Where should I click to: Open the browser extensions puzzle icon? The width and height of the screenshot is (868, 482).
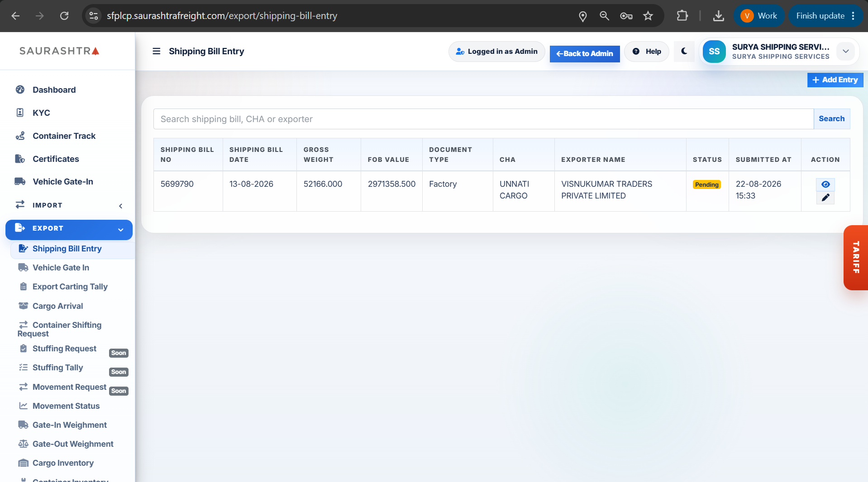[682, 16]
